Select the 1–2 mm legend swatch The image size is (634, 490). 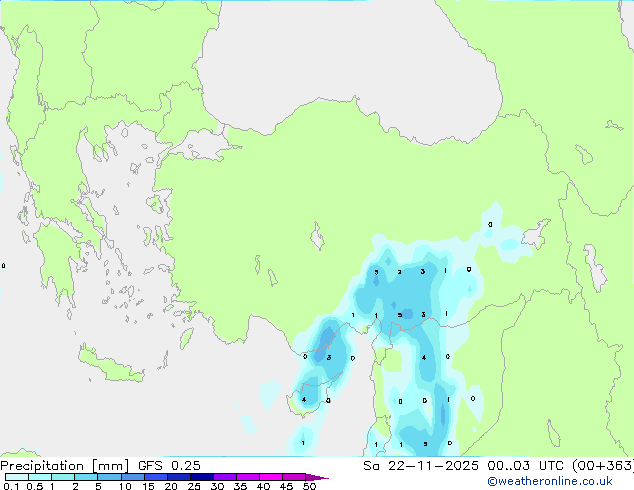[x=63, y=477]
